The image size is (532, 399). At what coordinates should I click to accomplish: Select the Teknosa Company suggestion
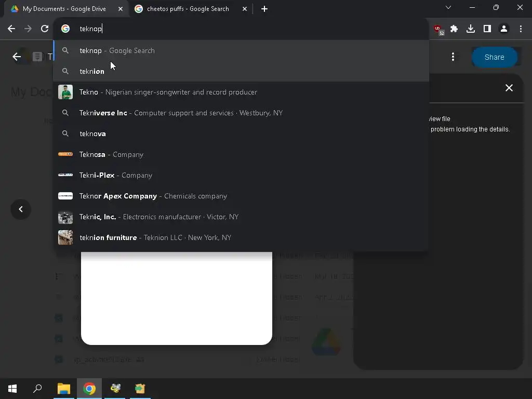pyautogui.click(x=241, y=154)
